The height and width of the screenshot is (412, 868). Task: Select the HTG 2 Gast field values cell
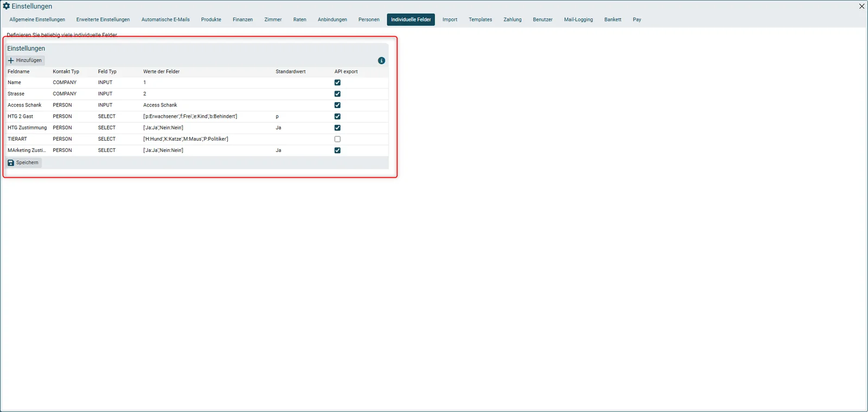coord(190,116)
